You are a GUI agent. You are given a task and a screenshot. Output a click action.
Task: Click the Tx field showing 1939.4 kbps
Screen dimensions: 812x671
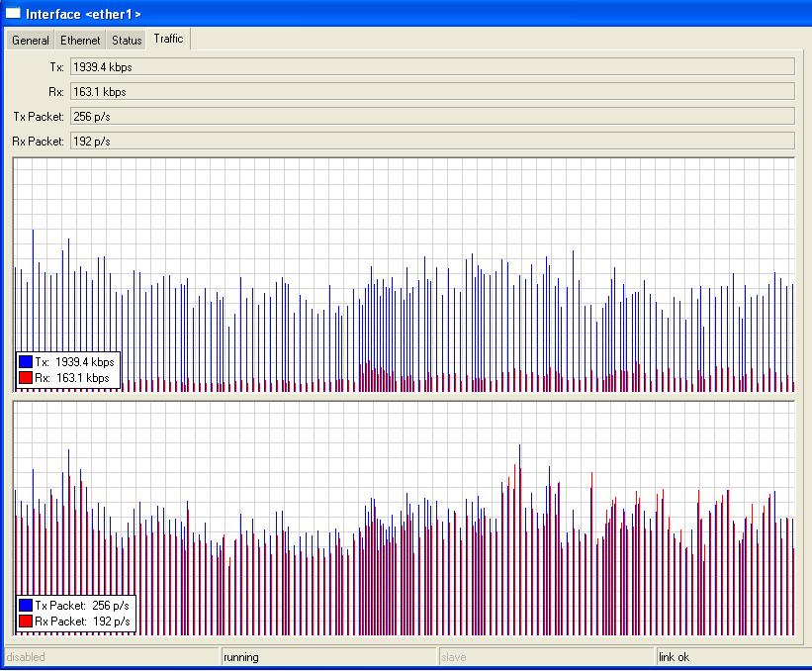pyautogui.click(x=431, y=66)
